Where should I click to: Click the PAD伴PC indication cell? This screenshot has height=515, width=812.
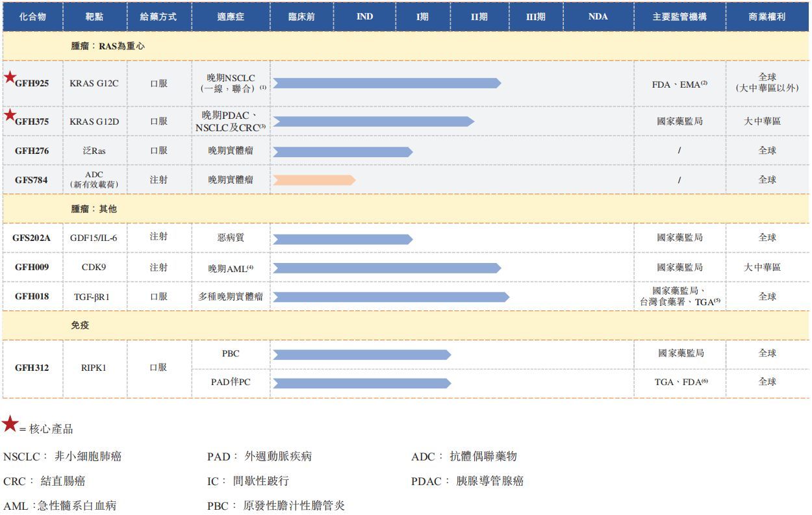point(231,382)
